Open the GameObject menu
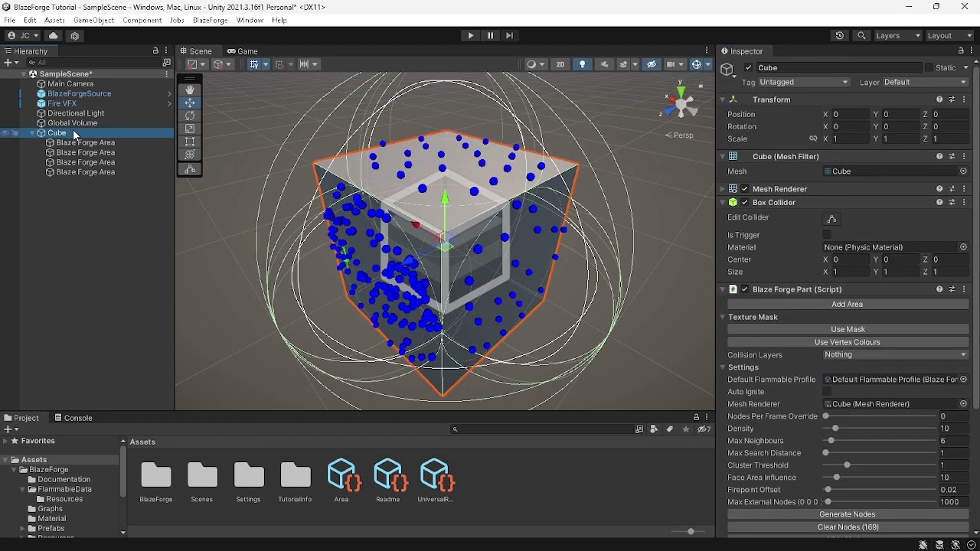The height and width of the screenshot is (551, 980). coord(94,21)
